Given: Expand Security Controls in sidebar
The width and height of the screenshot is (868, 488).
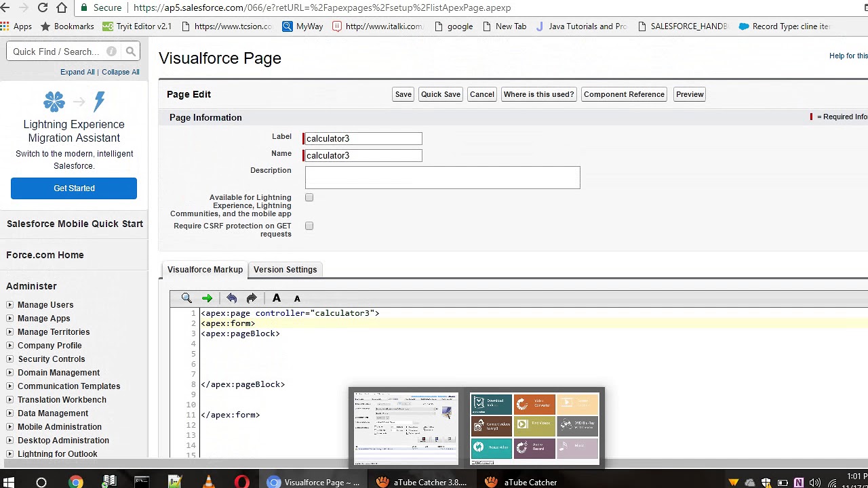Looking at the screenshot, I should (x=9, y=359).
